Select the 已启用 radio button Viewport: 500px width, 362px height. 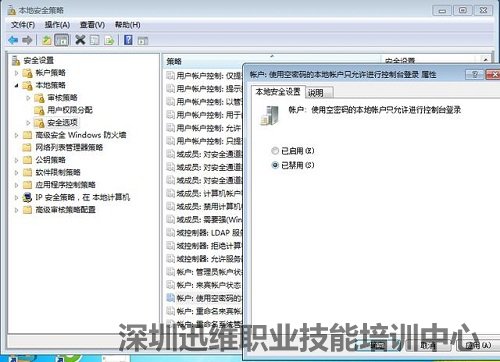[275, 151]
